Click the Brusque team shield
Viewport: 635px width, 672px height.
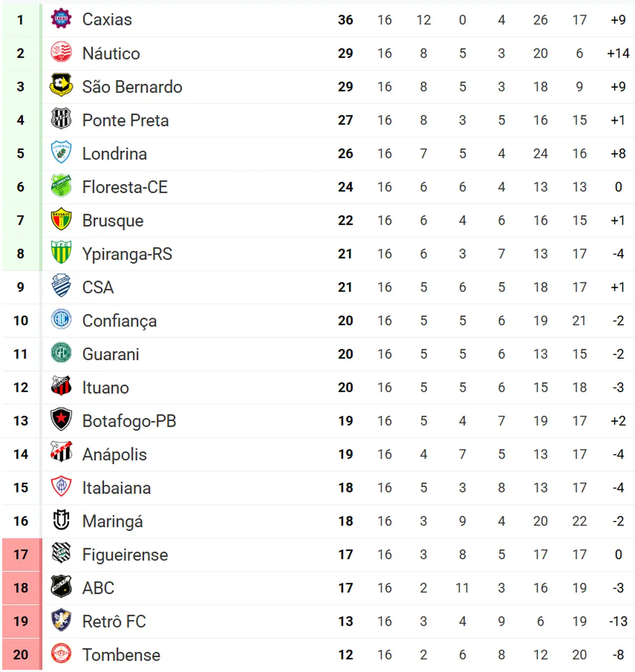(x=61, y=220)
